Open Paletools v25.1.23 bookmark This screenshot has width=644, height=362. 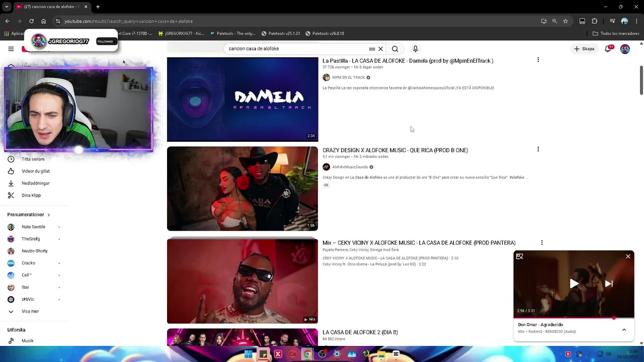tap(281, 34)
